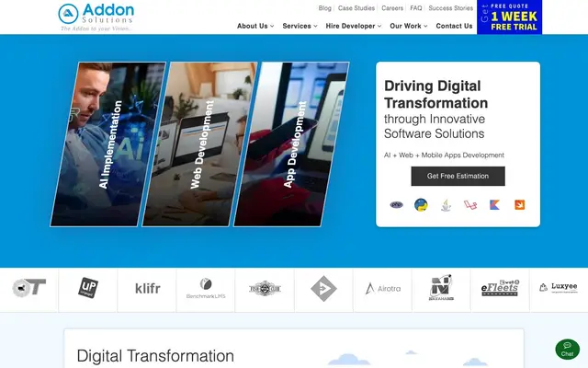Click the Python technology icon

coord(421,204)
